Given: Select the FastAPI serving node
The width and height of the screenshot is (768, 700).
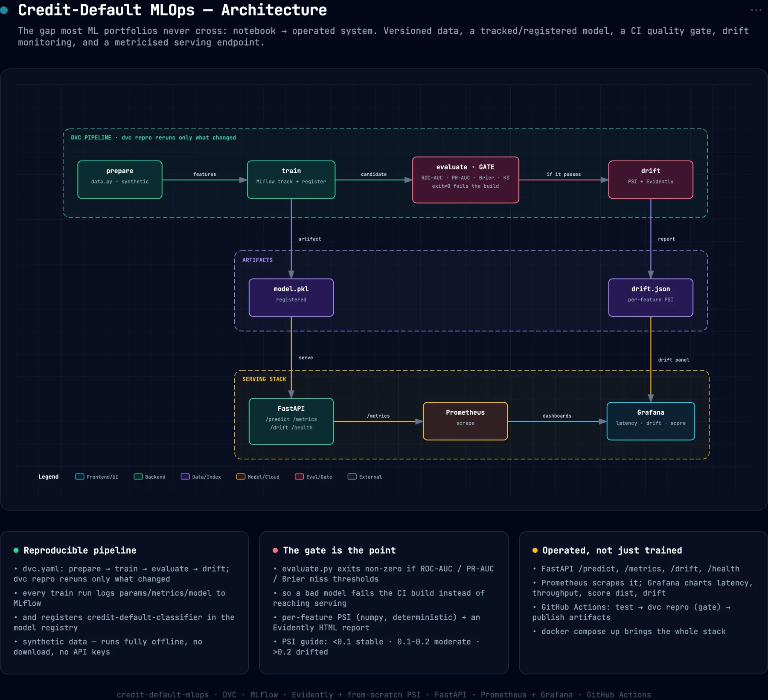Looking at the screenshot, I should click(291, 421).
